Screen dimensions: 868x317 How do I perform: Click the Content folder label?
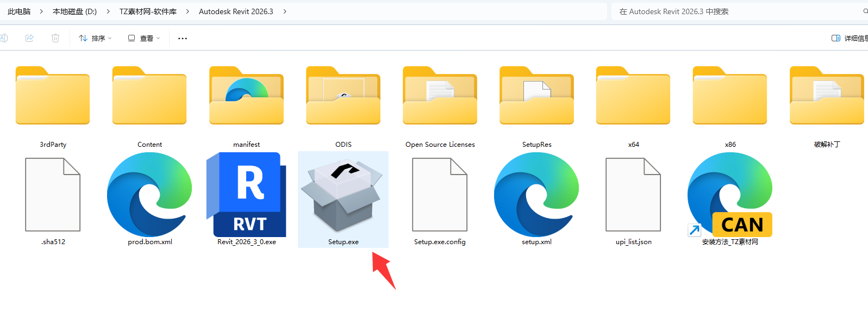click(150, 145)
